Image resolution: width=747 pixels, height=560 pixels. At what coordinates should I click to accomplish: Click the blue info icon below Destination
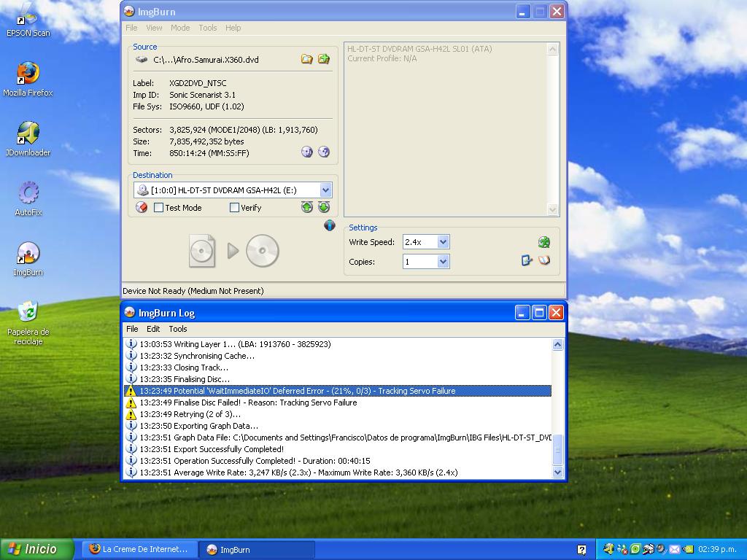tap(330, 225)
